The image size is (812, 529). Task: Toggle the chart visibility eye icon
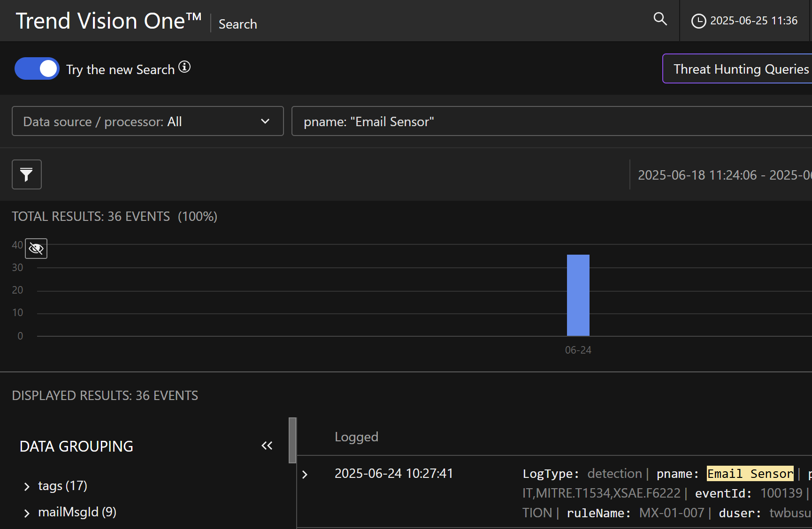point(36,248)
